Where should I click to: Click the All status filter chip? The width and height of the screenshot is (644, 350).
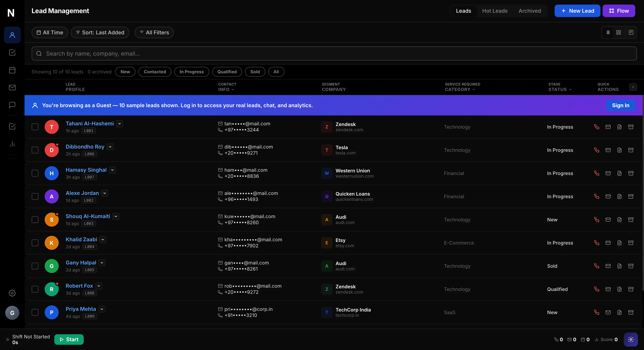[x=276, y=72]
